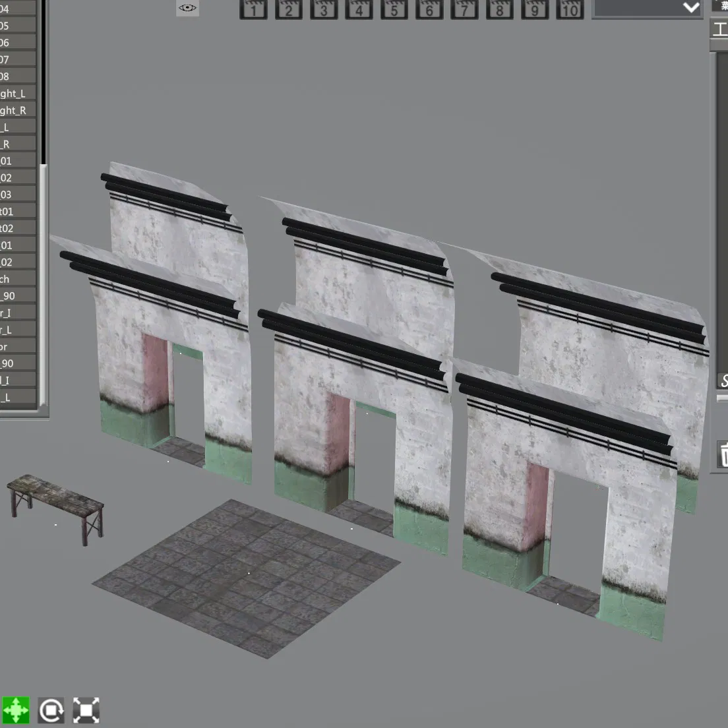This screenshot has height=728, width=728.
Task: Select camera preset slot 6
Action: 429,9
